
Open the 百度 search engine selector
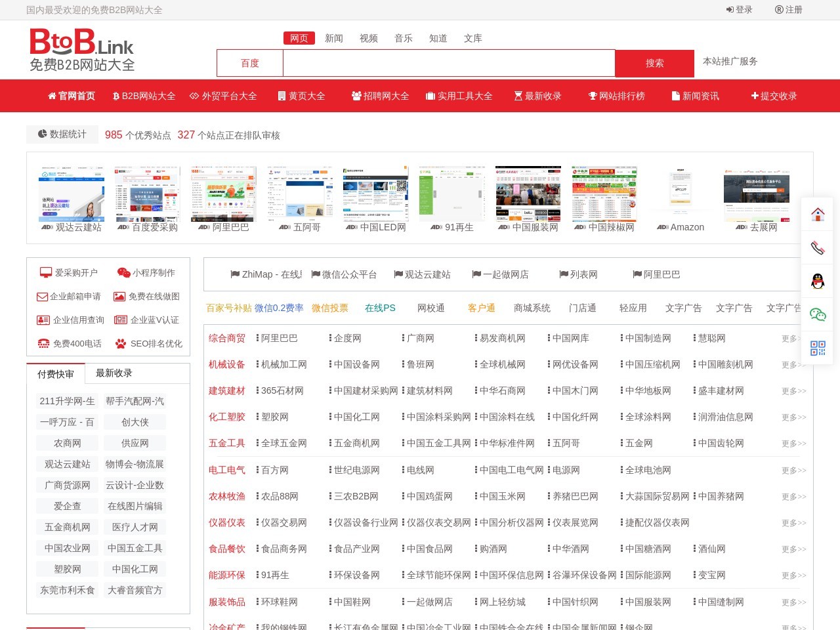pyautogui.click(x=250, y=64)
